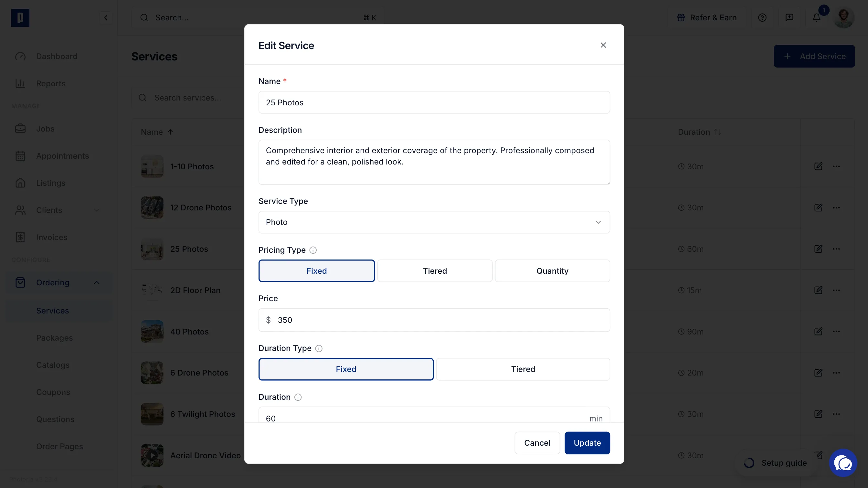Edit the 6 Drone Photos row icon
Image resolution: width=868 pixels, height=488 pixels.
[x=819, y=373]
